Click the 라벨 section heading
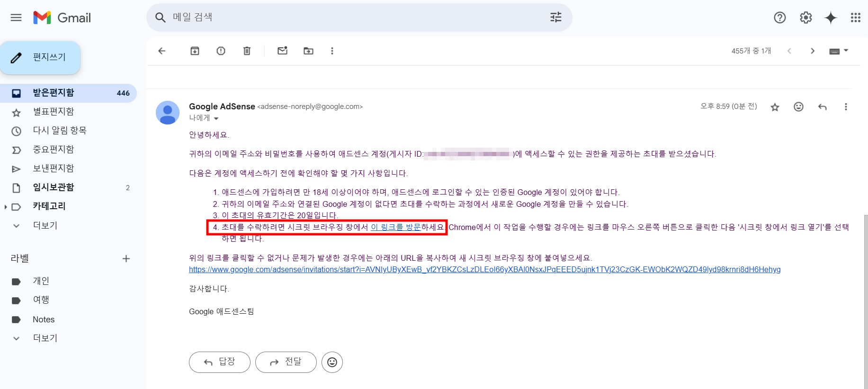The height and width of the screenshot is (389, 868). [20, 258]
